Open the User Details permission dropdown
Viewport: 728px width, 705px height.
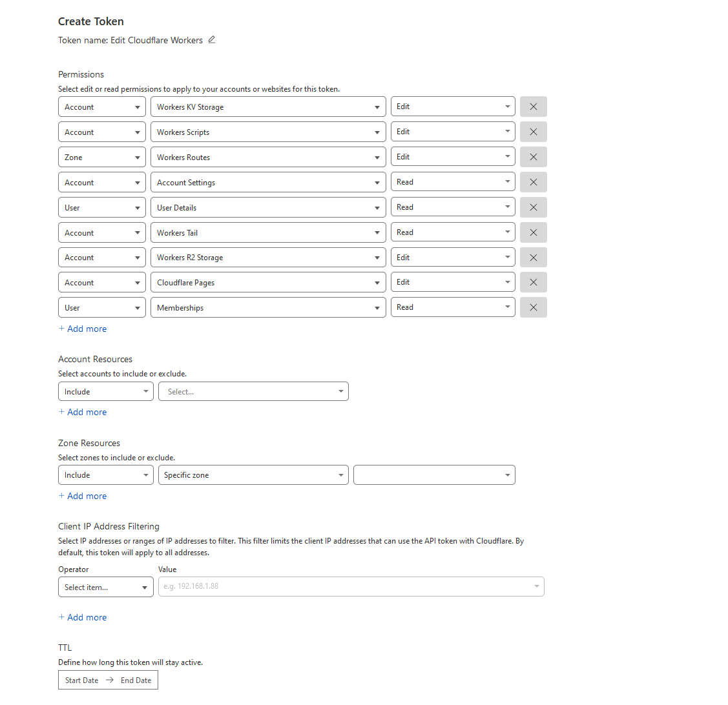coord(268,207)
